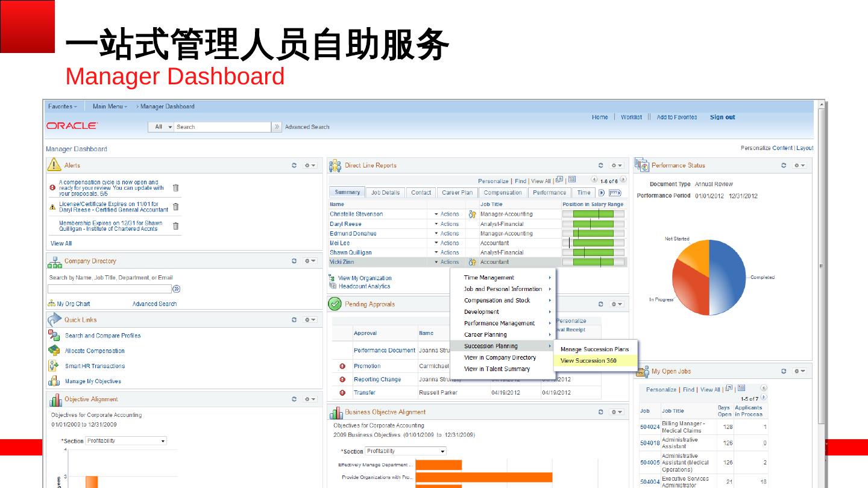Show all columns icon beside the Time tab
Image resolution: width=868 pixels, height=488 pixels.
(x=615, y=193)
